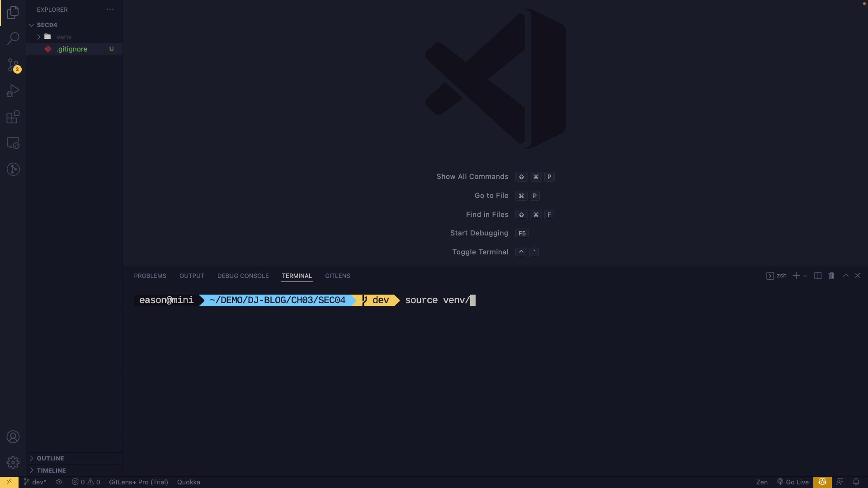Switch to the OUTPUT tab
The width and height of the screenshot is (868, 488).
coord(192,276)
